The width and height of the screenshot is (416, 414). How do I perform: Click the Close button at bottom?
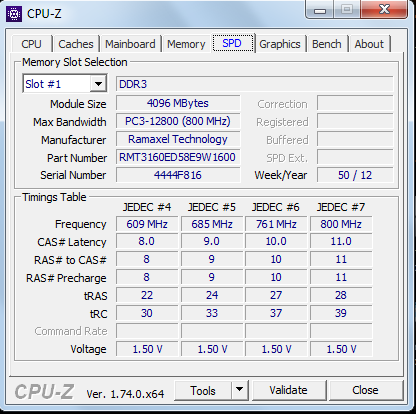(366, 390)
